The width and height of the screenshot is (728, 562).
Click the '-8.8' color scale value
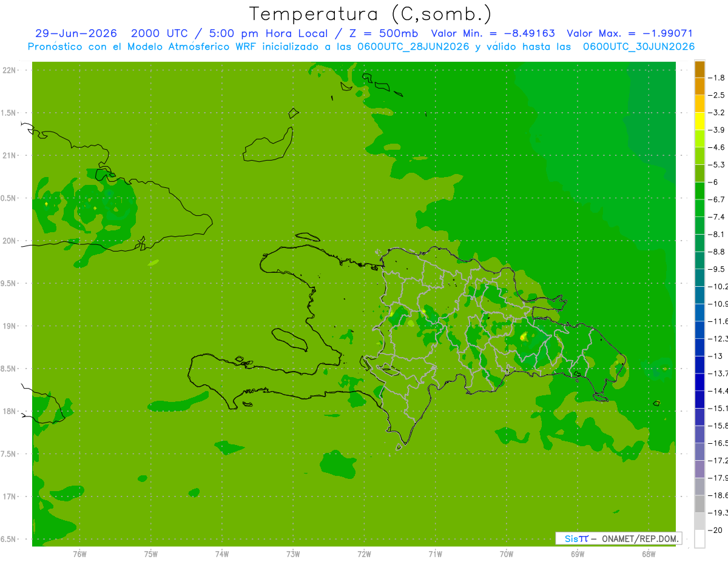pos(717,252)
